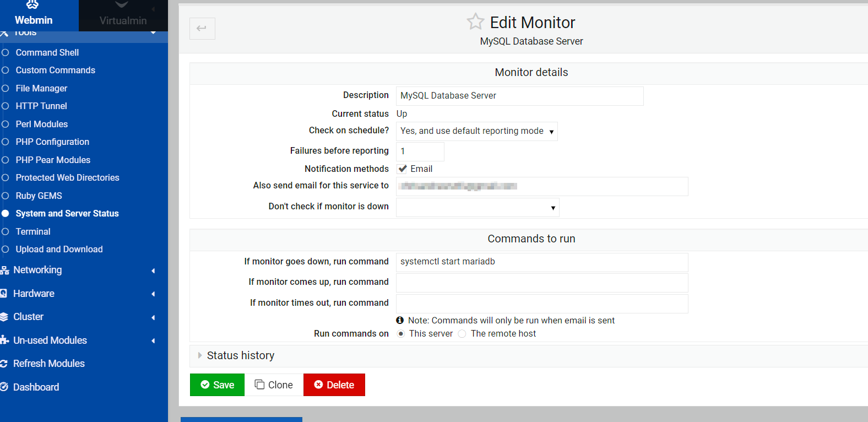Click the red Delete button

click(334, 385)
